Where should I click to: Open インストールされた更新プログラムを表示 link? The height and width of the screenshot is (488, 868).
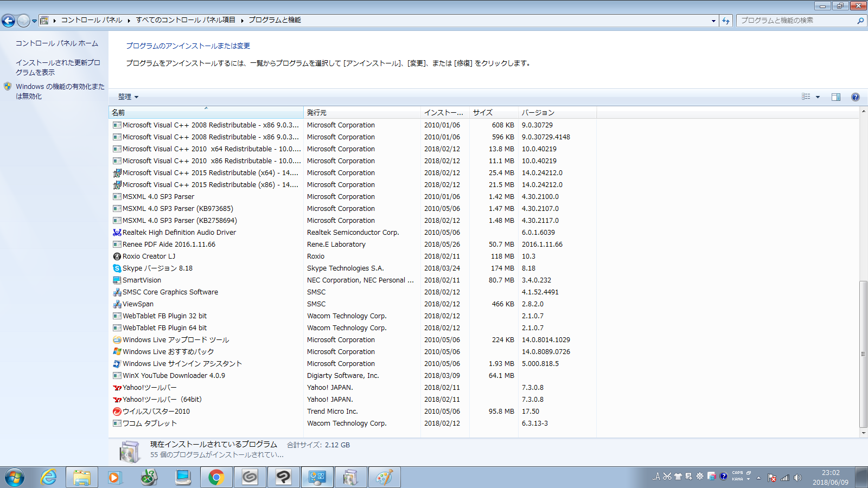(x=58, y=67)
